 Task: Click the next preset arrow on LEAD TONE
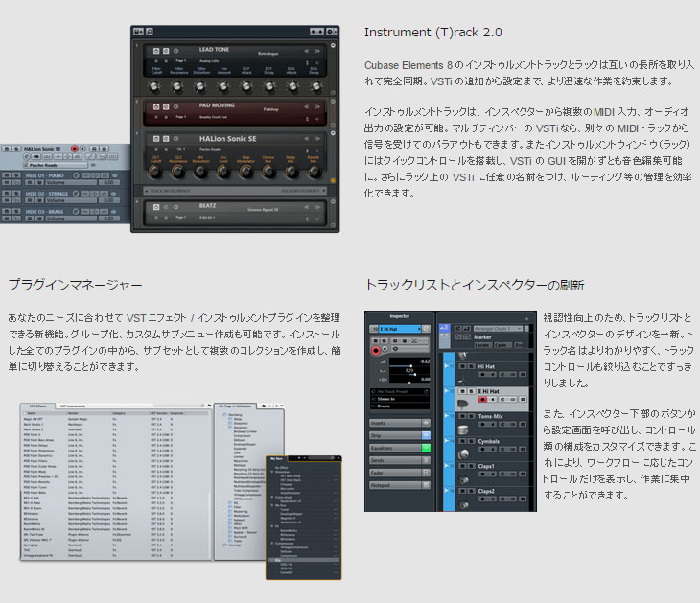317,51
